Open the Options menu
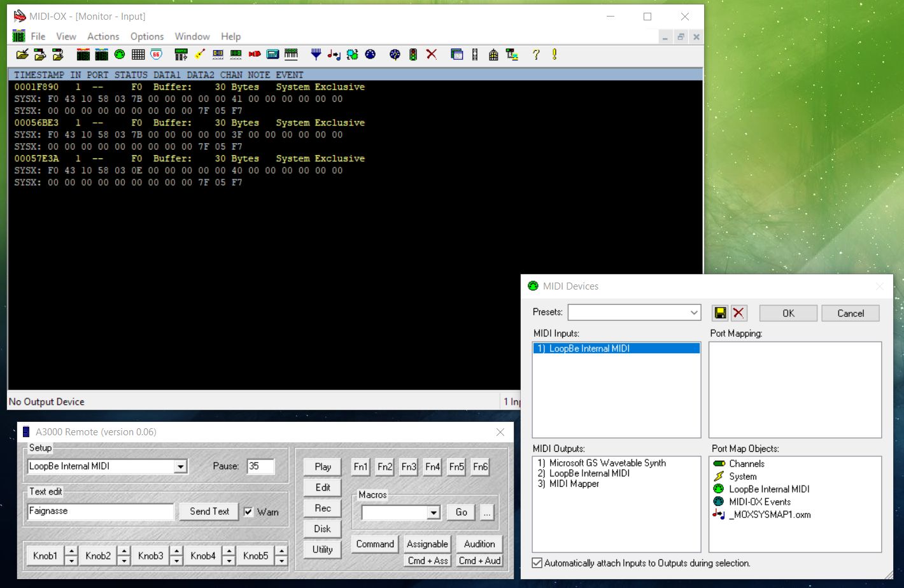The height and width of the screenshot is (588, 904). [x=147, y=37]
